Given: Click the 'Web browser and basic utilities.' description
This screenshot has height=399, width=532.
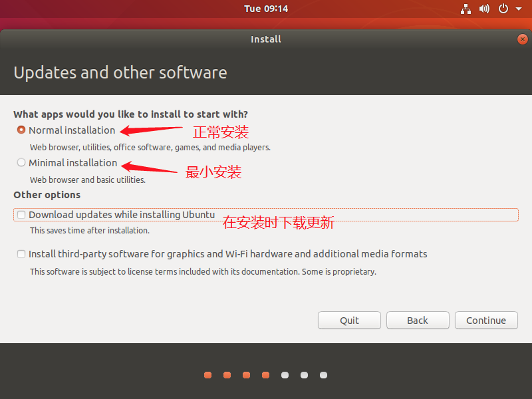Looking at the screenshot, I should [x=88, y=180].
